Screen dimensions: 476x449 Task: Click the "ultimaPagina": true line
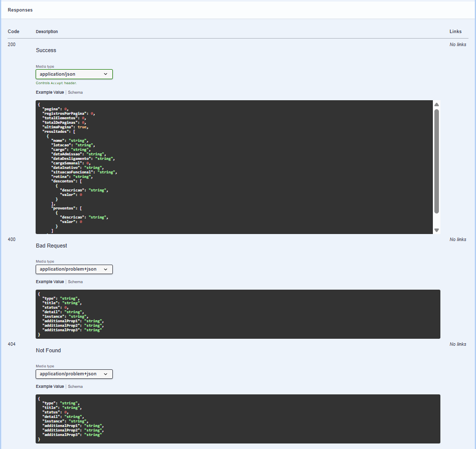[x=65, y=127]
